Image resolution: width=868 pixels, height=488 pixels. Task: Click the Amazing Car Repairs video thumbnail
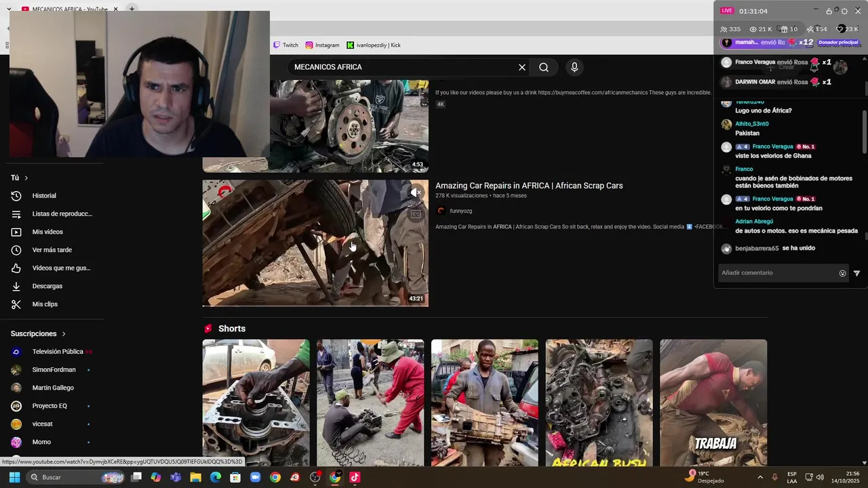pos(315,243)
